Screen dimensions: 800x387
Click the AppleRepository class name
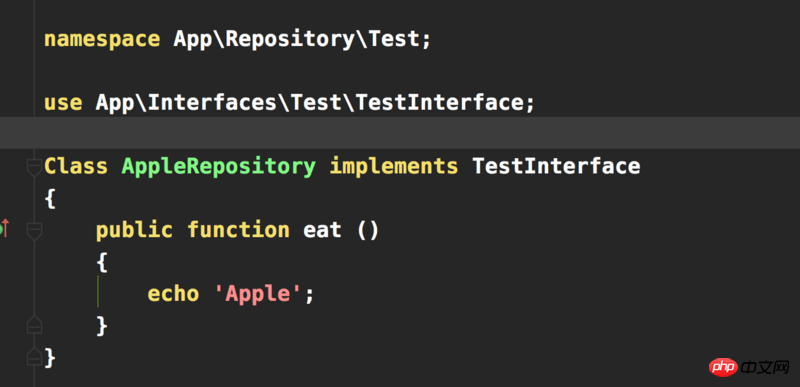tap(219, 167)
